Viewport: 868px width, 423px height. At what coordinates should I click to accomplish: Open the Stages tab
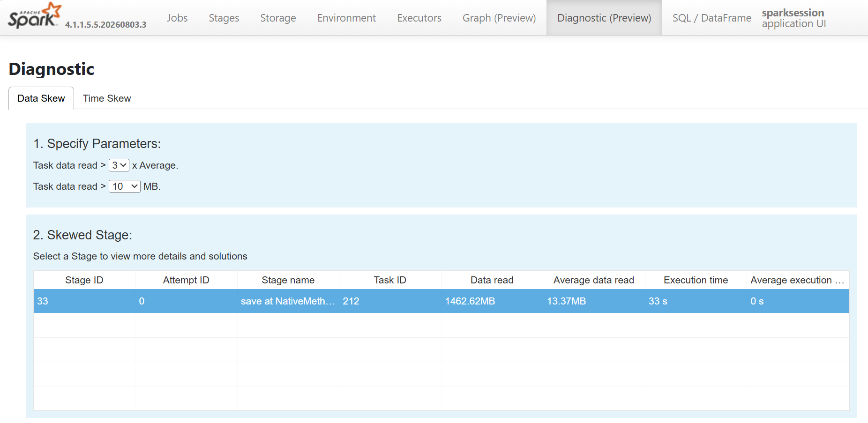click(x=224, y=18)
